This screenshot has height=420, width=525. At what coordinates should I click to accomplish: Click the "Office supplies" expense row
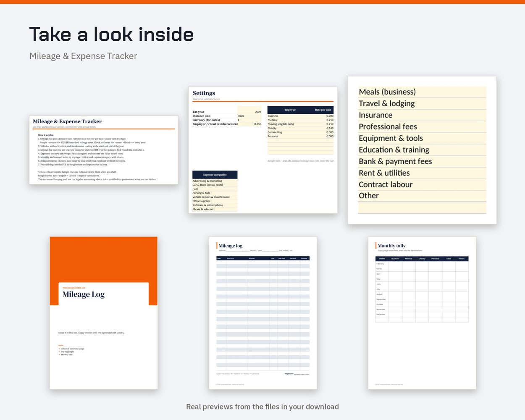click(x=215, y=201)
